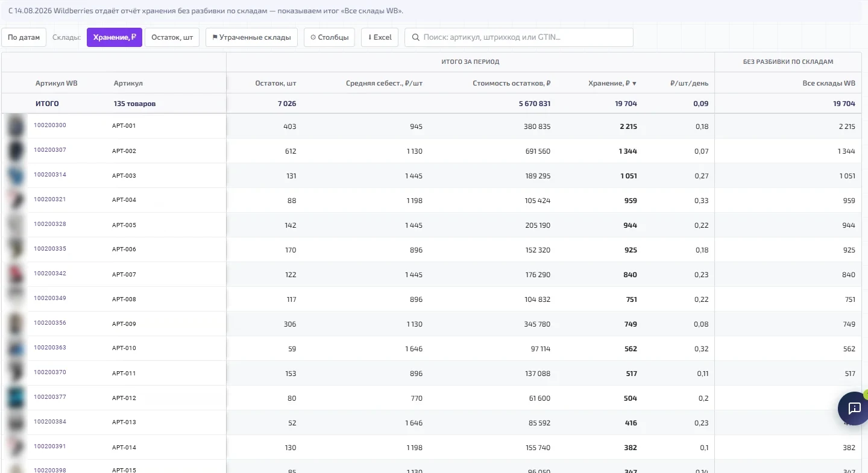Image resolution: width=868 pixels, height=473 pixels.
Task: Show 'Утраченные склады' filter
Action: coord(252,37)
